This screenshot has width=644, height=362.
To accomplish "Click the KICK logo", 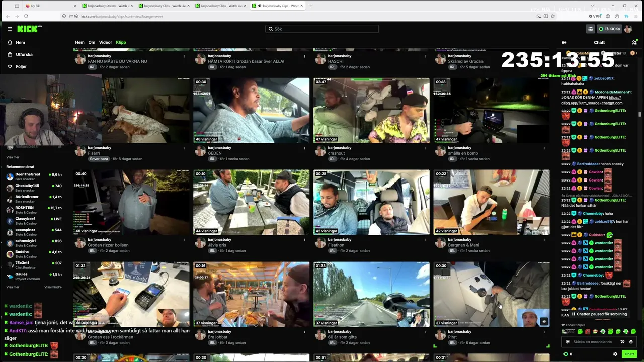I will click(29, 29).
